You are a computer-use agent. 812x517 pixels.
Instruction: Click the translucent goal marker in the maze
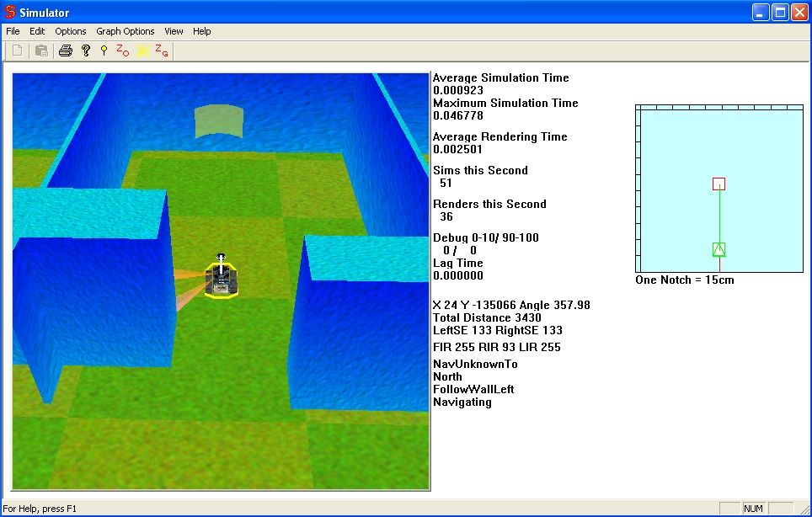219,122
